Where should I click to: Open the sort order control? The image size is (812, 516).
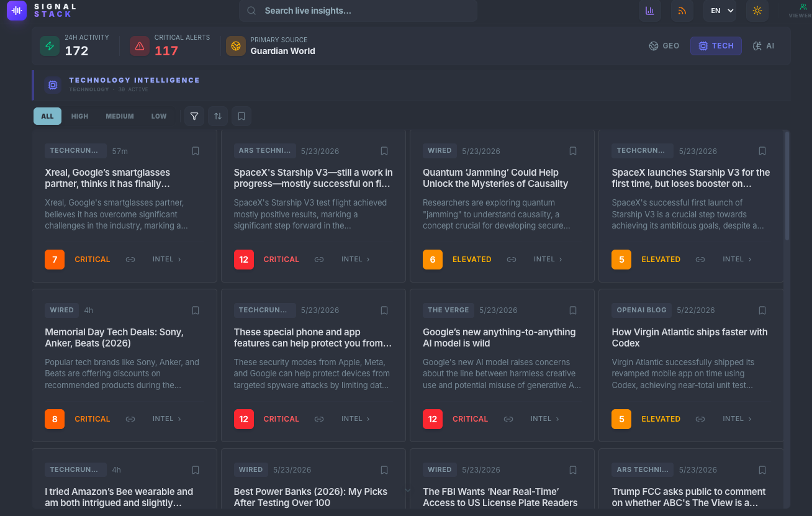218,116
